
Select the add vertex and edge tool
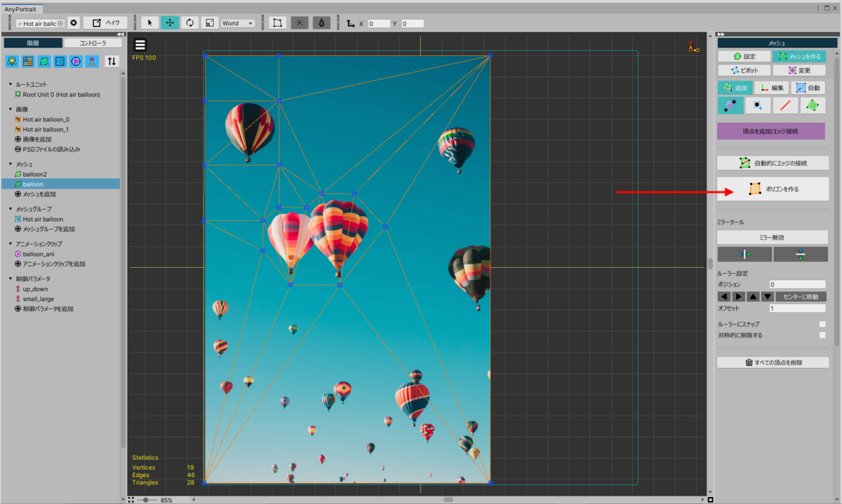coord(730,106)
